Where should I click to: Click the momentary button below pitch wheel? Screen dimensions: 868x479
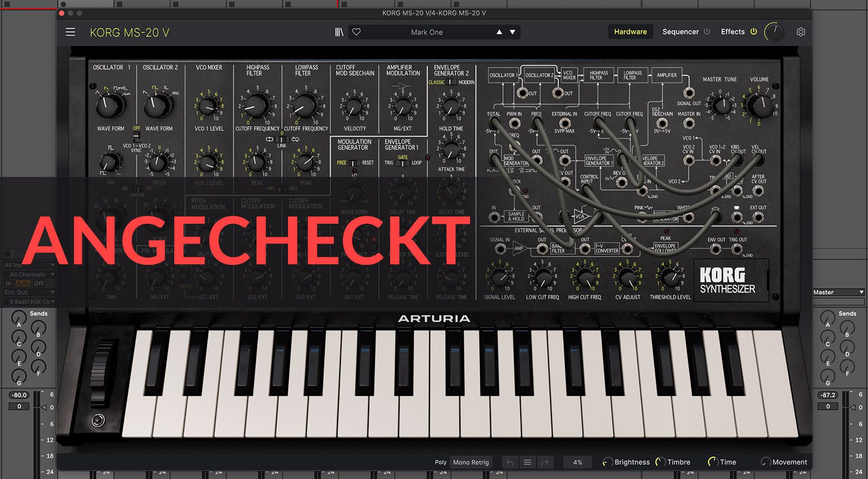(x=98, y=420)
